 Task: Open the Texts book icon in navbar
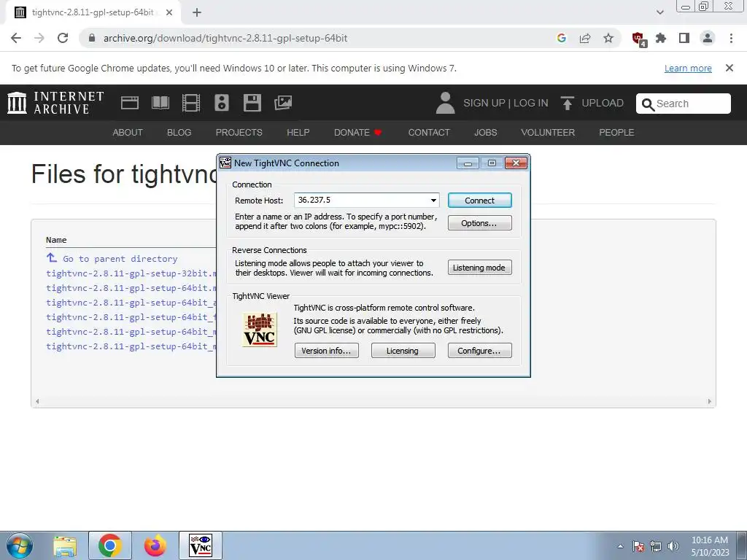pos(160,103)
